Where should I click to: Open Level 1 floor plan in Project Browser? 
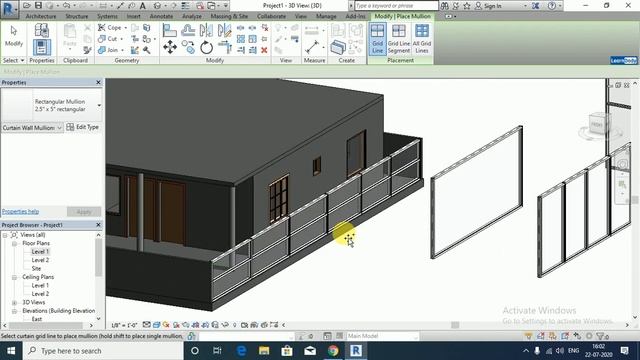(x=40, y=252)
